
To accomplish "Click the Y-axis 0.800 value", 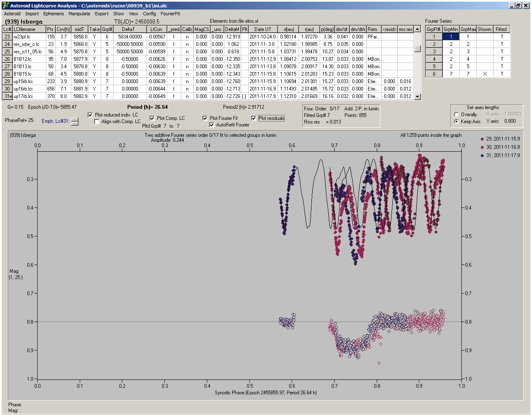I will pos(510,122).
